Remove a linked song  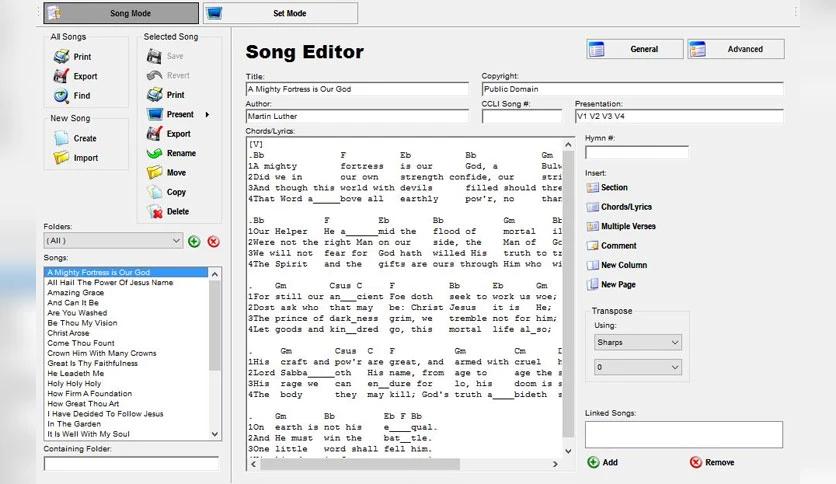(712, 462)
